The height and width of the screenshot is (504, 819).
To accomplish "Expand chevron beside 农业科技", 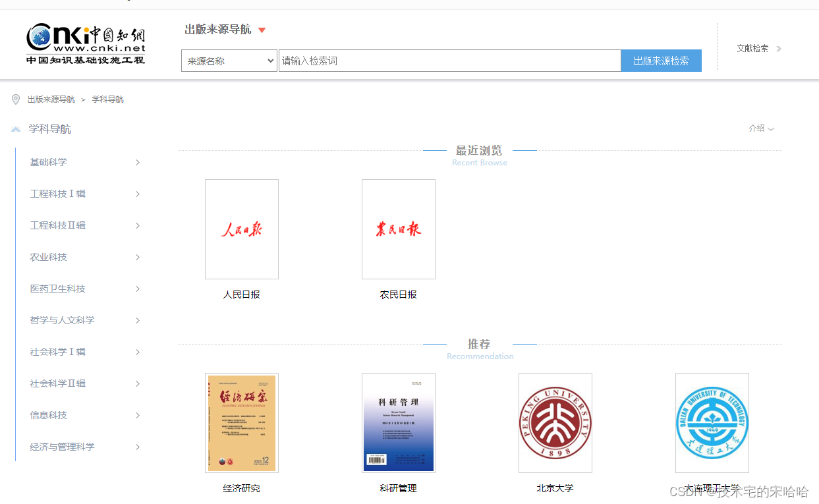I will click(138, 257).
